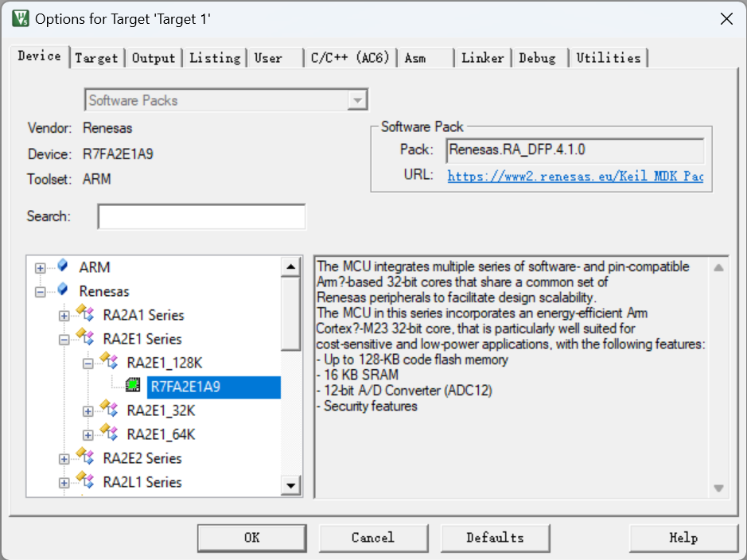Click device tree scroll down arrow
Screen dimensions: 747x560
pyautogui.click(x=290, y=486)
